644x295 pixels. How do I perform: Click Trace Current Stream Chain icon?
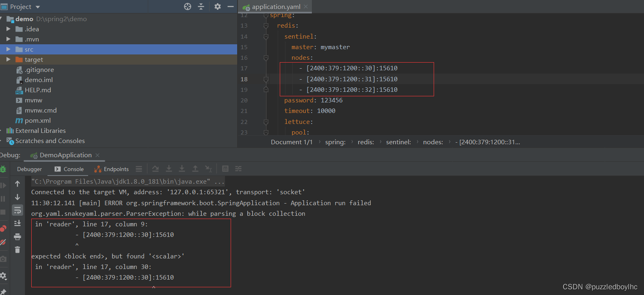(238, 169)
